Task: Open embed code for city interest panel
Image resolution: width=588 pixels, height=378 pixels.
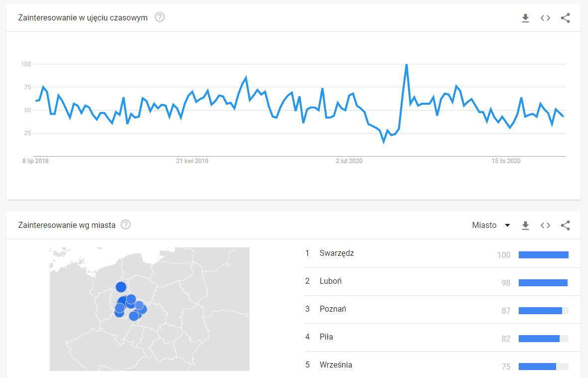Action: coord(545,225)
